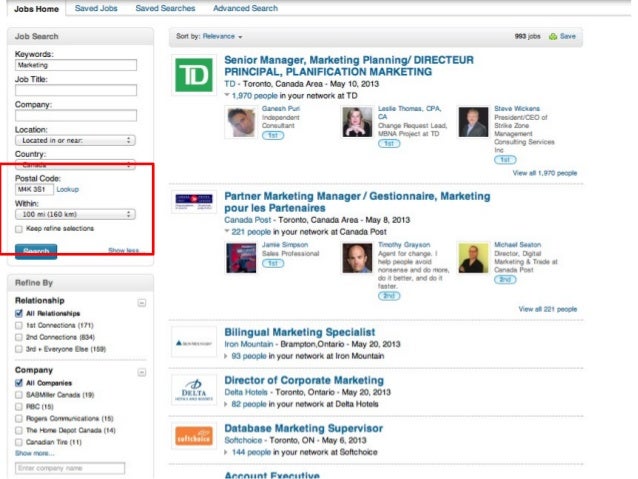Image resolution: width=638 pixels, height=479 pixels.
Task: Open the Within 100 mi distance dropdown
Action: pyautogui.click(x=75, y=214)
